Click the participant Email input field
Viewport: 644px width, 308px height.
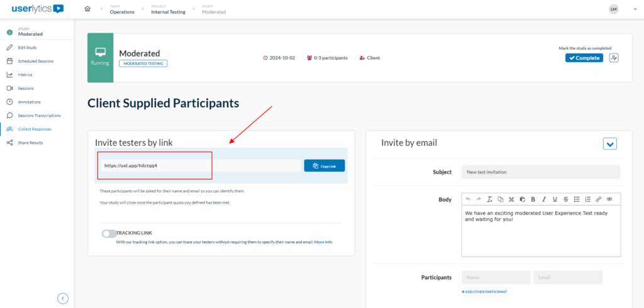[x=567, y=277]
